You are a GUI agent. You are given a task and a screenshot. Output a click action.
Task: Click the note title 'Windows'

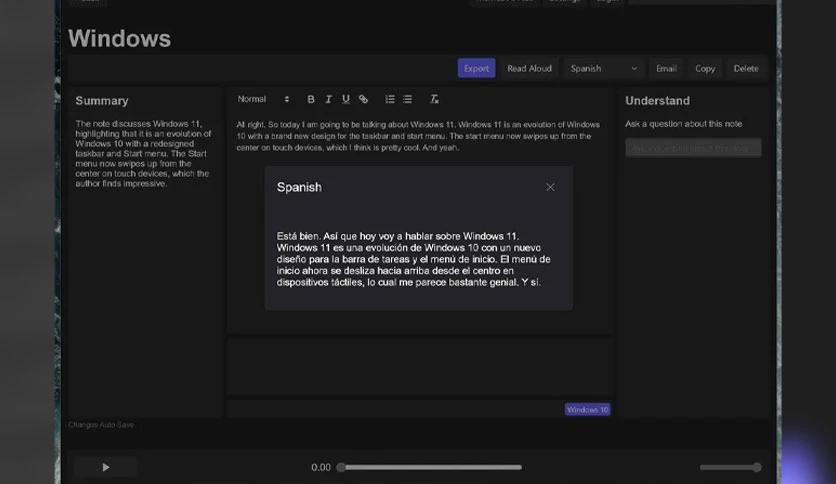point(119,39)
